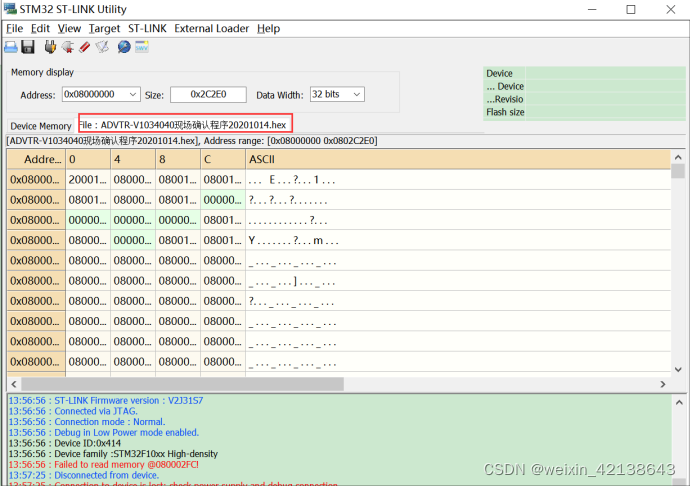Open the View menu
Image resolution: width=690 pixels, height=486 pixels.
(69, 29)
